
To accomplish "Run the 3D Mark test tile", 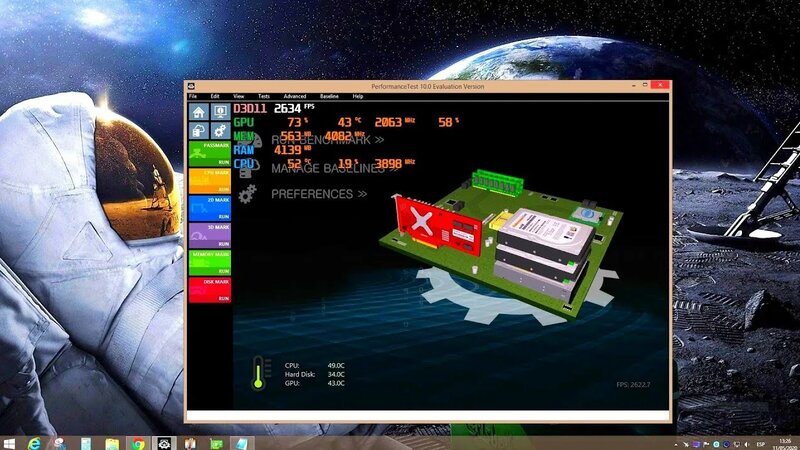I will pyautogui.click(x=210, y=235).
